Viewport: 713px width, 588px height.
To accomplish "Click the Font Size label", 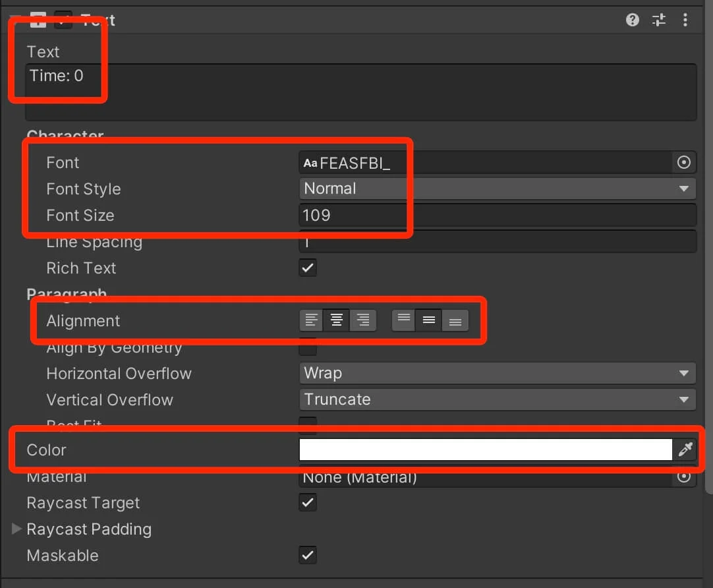I will click(x=80, y=215).
